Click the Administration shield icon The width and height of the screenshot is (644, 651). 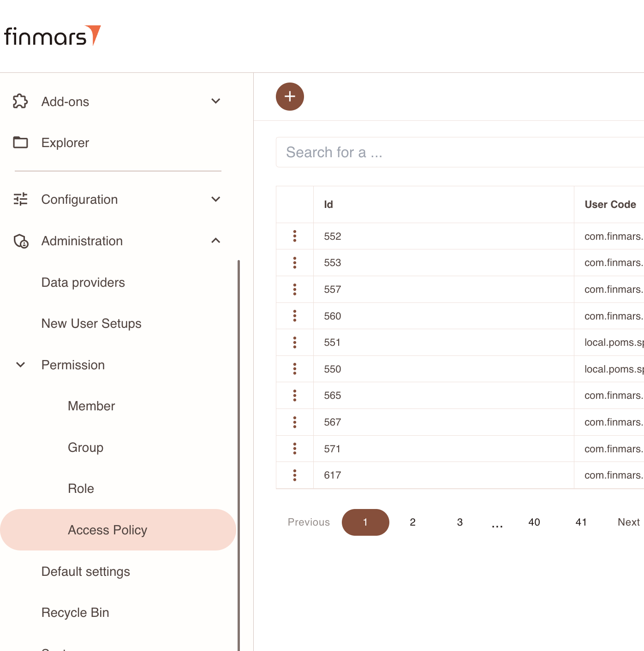point(21,241)
